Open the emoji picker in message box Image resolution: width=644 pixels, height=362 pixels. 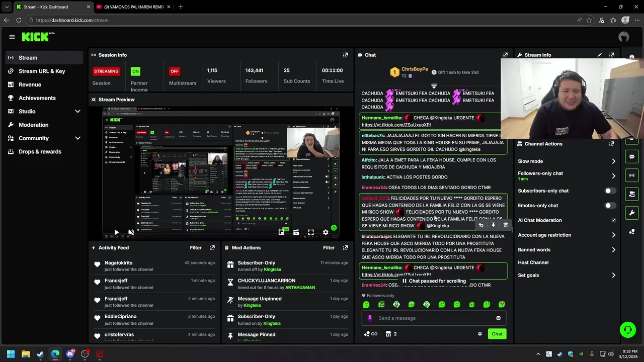(498, 318)
